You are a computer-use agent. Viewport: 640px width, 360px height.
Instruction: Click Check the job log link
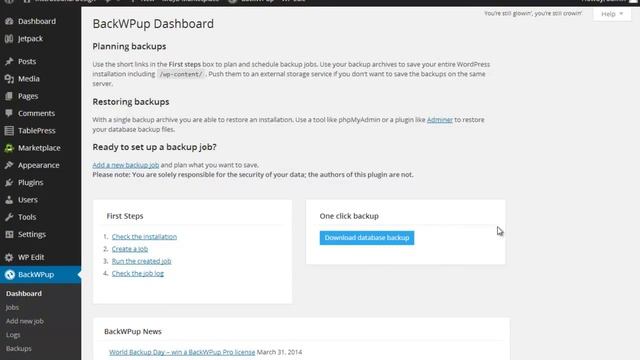point(138,273)
